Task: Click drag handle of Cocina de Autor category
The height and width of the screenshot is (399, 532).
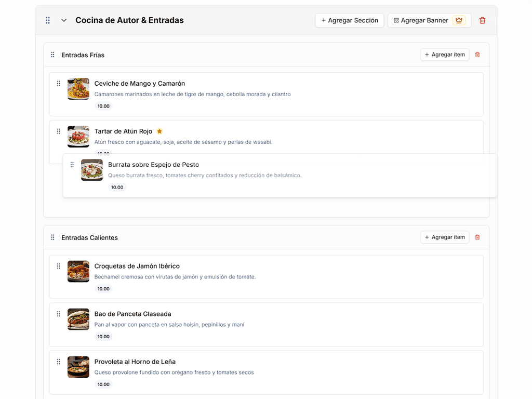Action: [48, 20]
